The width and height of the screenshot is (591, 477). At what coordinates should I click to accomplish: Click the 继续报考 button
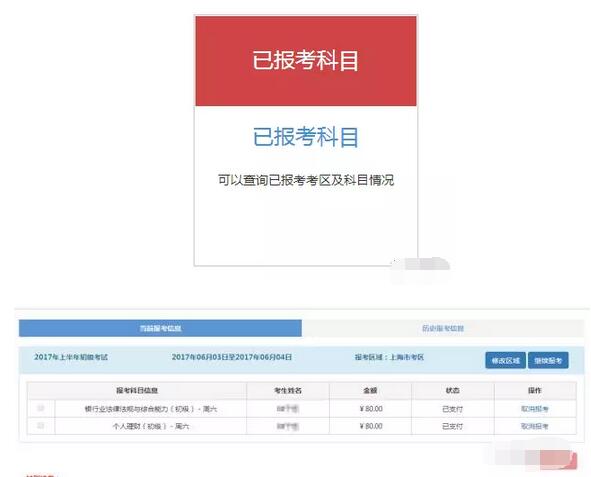click(548, 361)
